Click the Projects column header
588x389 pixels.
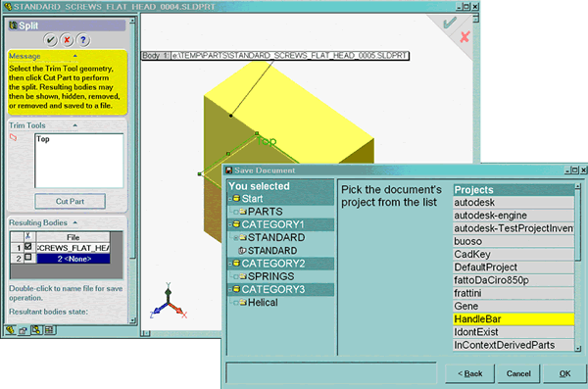click(x=514, y=190)
